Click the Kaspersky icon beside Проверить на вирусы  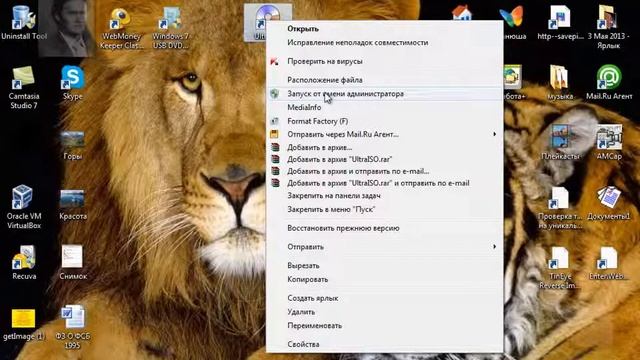275,62
